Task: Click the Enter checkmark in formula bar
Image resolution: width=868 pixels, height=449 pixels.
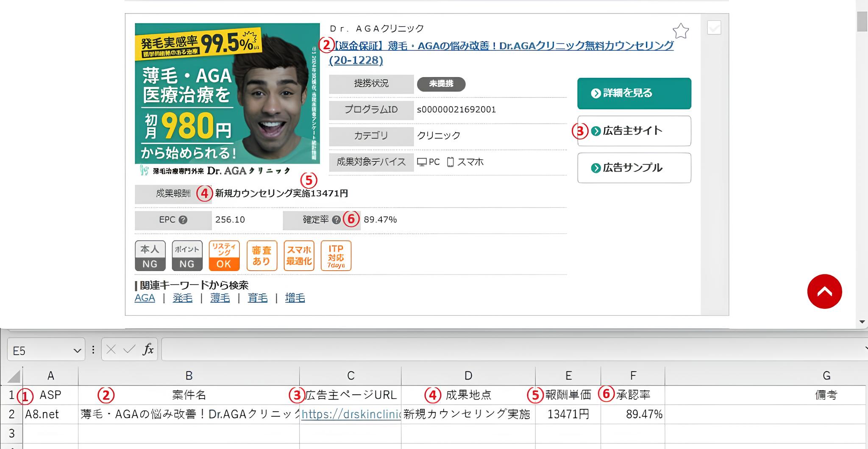Action: pyautogui.click(x=129, y=350)
